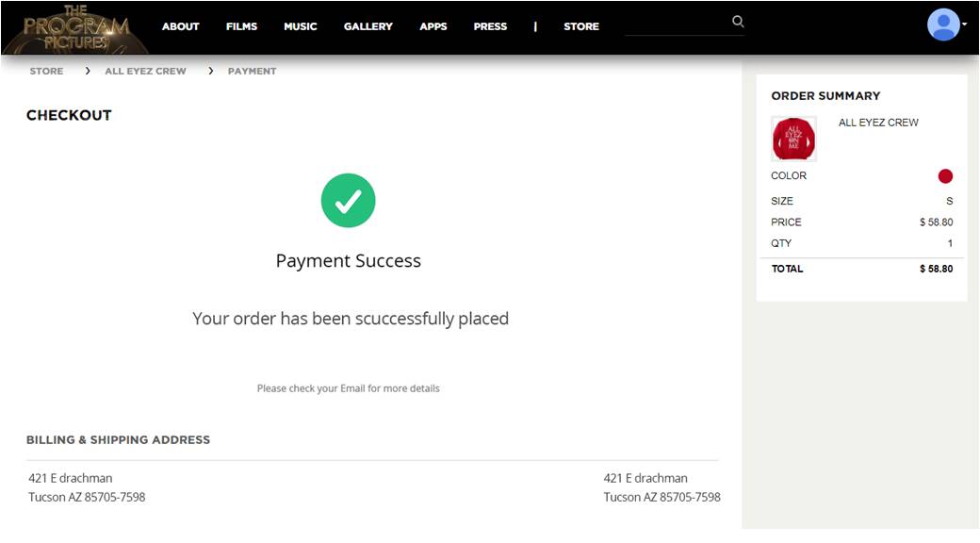Click the red sweatshirt product thumbnail
This screenshot has height=543, width=980.
tap(793, 139)
